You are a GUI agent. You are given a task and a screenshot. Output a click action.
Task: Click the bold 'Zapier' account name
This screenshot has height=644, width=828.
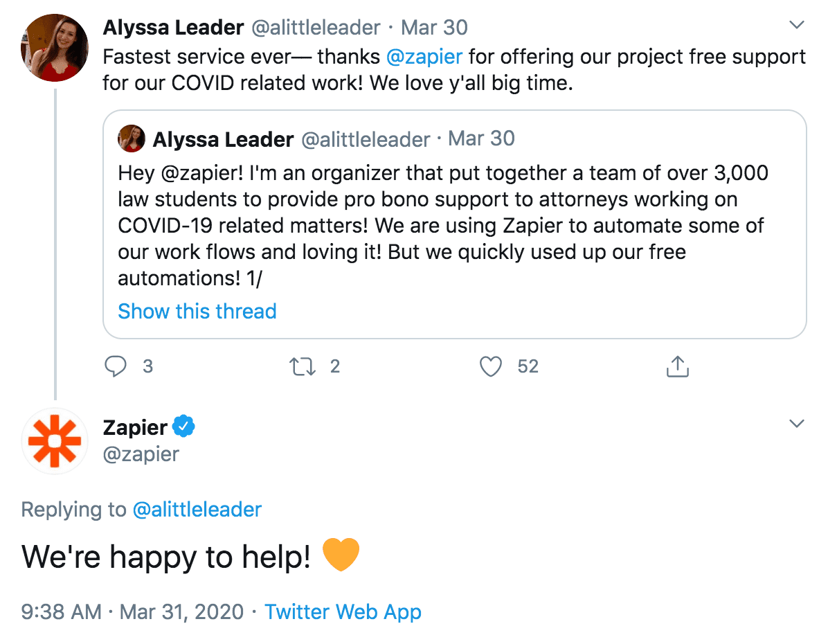[135, 427]
